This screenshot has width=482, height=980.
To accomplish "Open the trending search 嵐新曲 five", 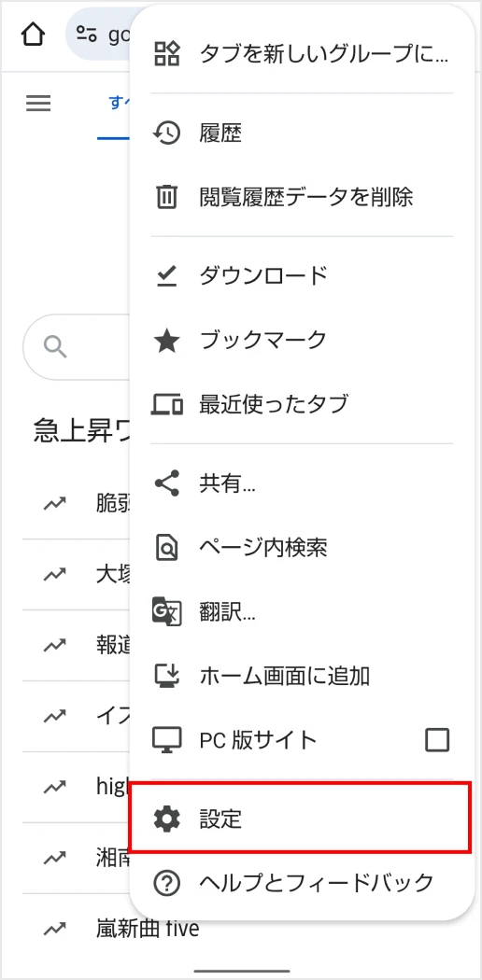I will click(x=148, y=929).
